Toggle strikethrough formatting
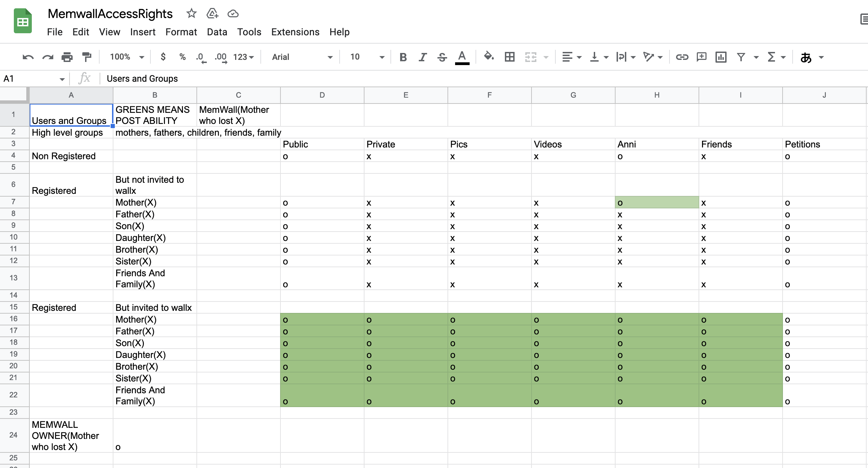 click(442, 57)
